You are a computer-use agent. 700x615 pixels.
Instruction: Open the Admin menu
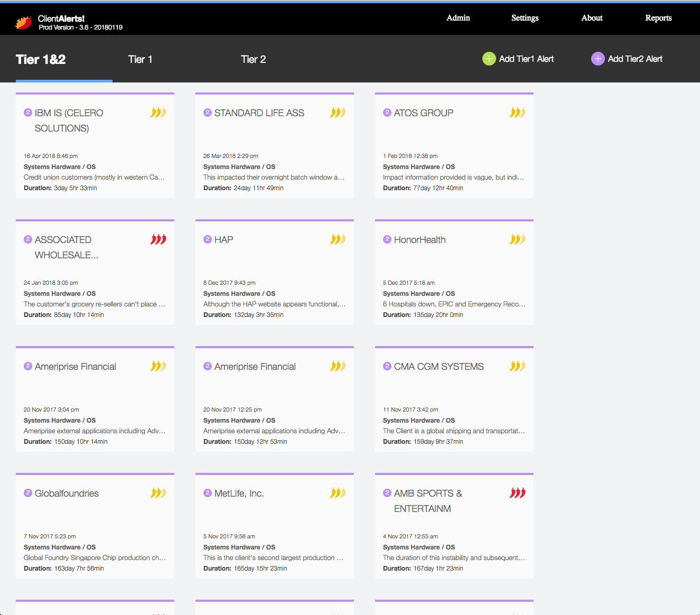pos(458,18)
